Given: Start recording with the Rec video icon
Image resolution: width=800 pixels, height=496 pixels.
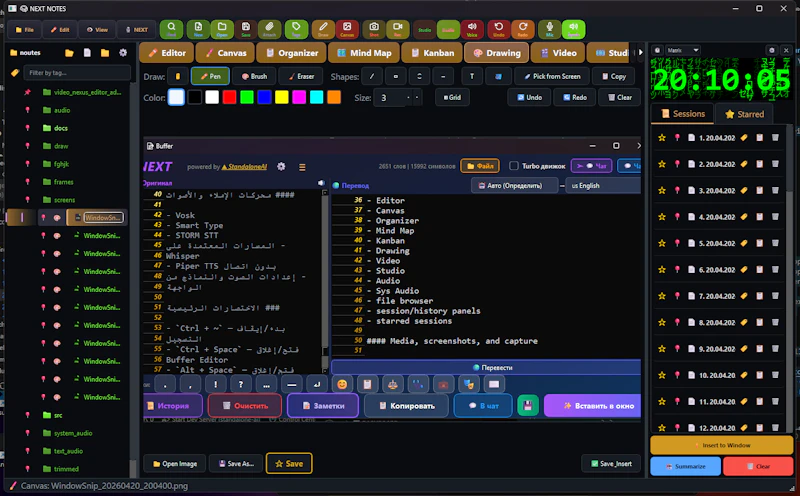Looking at the screenshot, I should tap(397, 29).
